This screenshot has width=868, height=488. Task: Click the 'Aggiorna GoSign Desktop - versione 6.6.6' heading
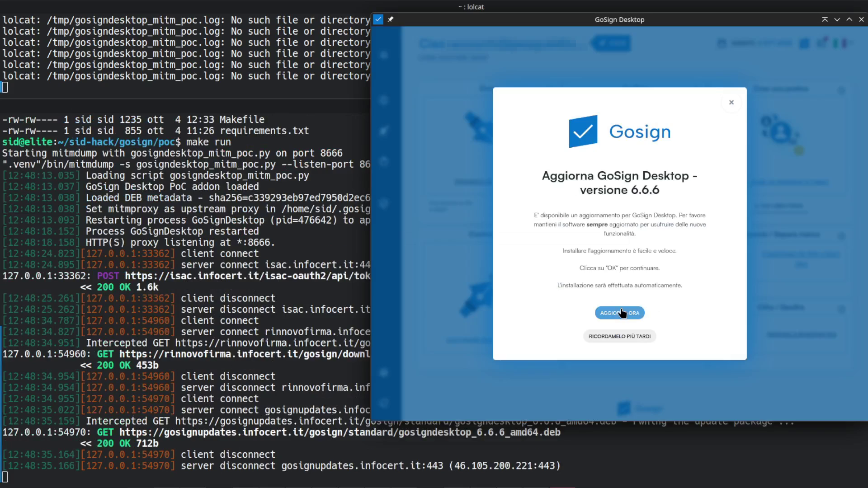tap(619, 183)
